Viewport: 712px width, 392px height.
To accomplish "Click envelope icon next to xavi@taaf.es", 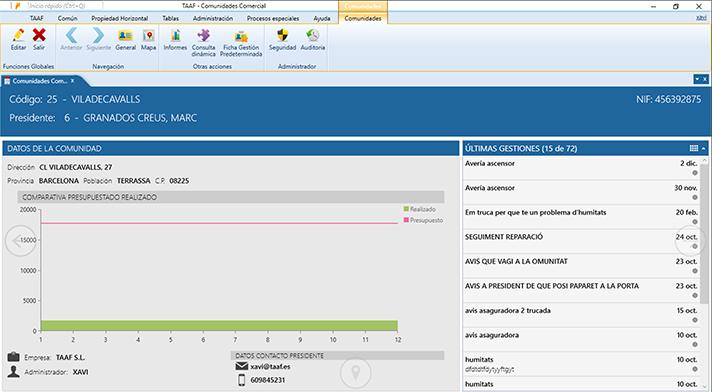I will 242,366.
